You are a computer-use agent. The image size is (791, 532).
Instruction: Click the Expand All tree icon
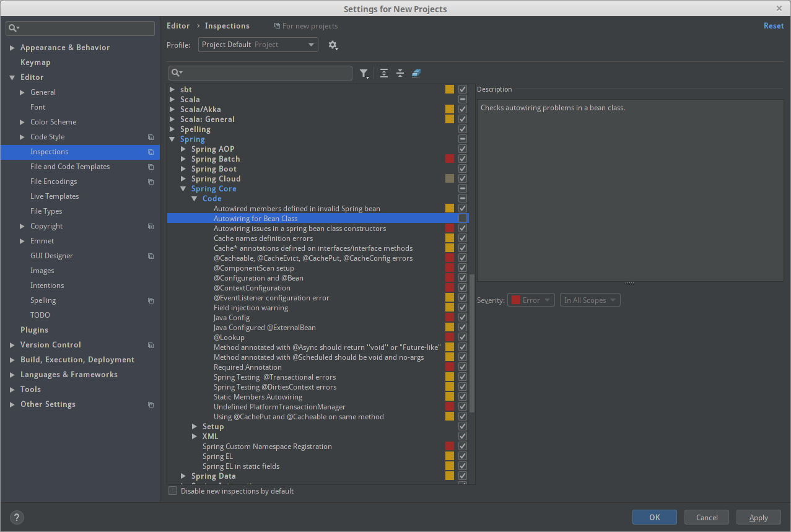384,73
